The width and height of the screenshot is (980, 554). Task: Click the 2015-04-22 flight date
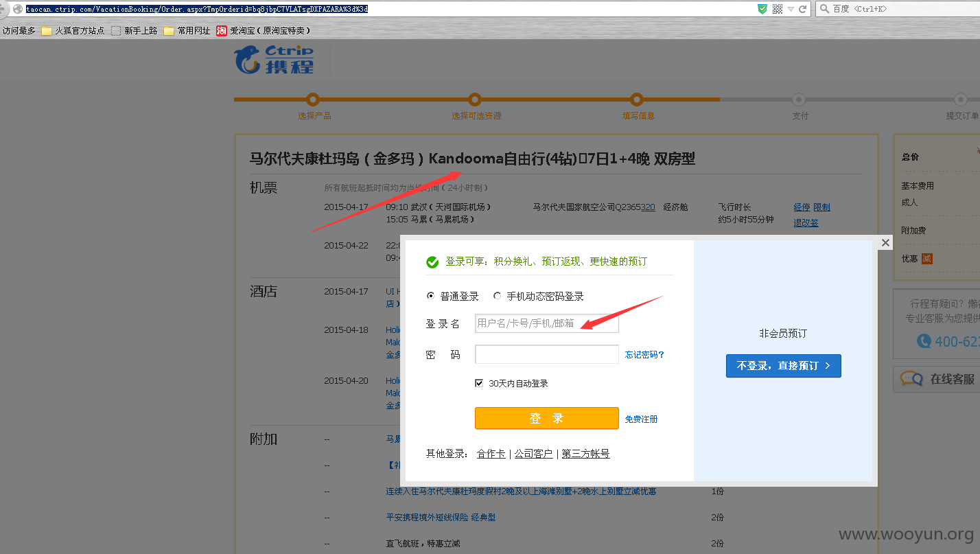346,245
